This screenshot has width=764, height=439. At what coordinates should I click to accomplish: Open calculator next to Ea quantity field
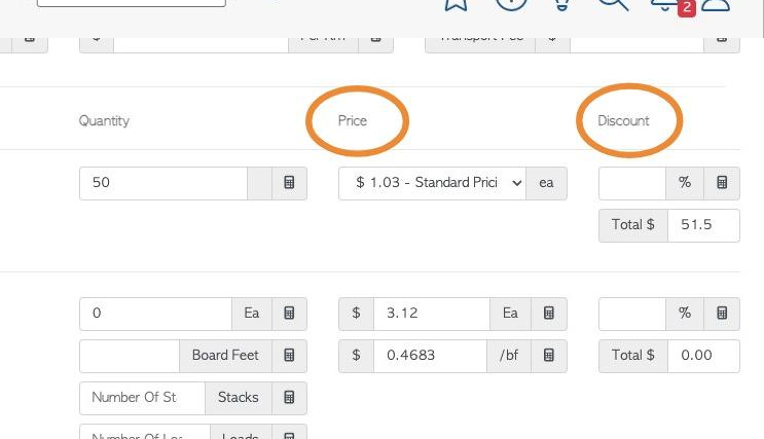pos(289,313)
